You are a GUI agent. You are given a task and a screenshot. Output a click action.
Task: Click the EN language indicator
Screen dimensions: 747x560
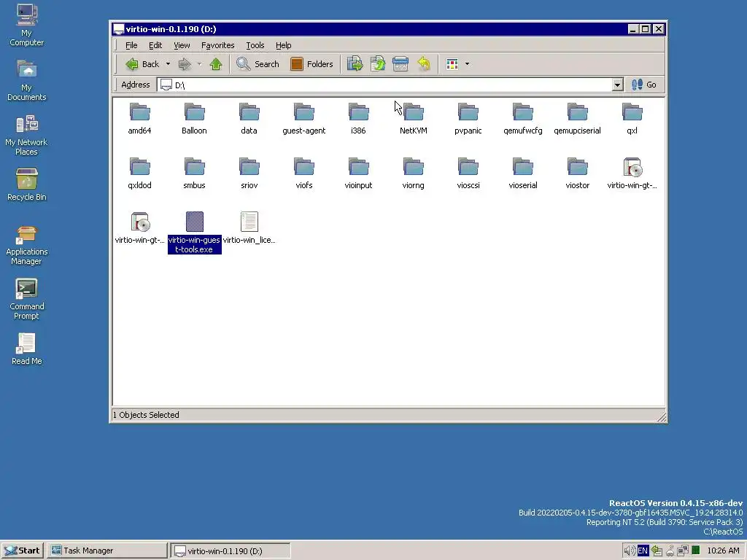click(643, 551)
